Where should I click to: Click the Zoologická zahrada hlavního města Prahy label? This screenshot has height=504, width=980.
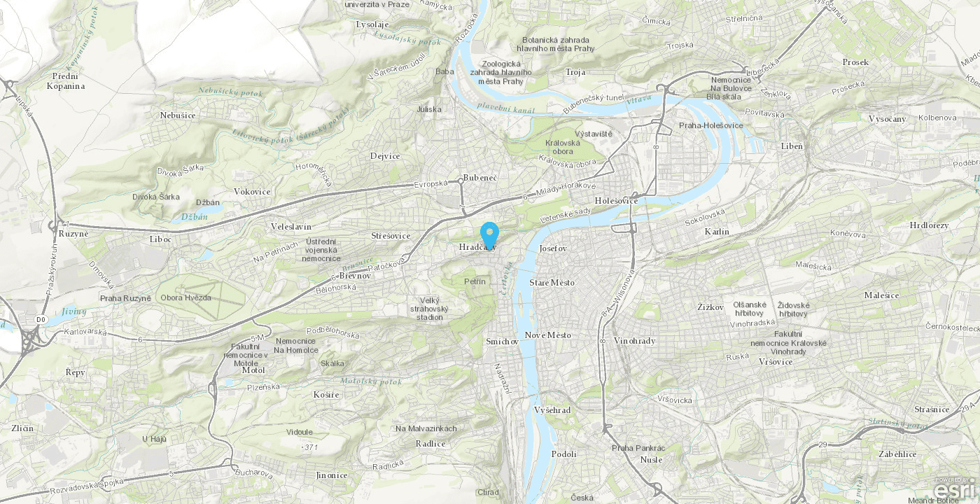[x=501, y=72]
